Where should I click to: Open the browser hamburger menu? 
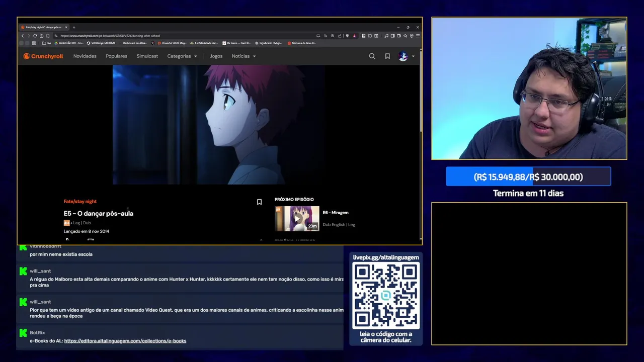click(418, 36)
